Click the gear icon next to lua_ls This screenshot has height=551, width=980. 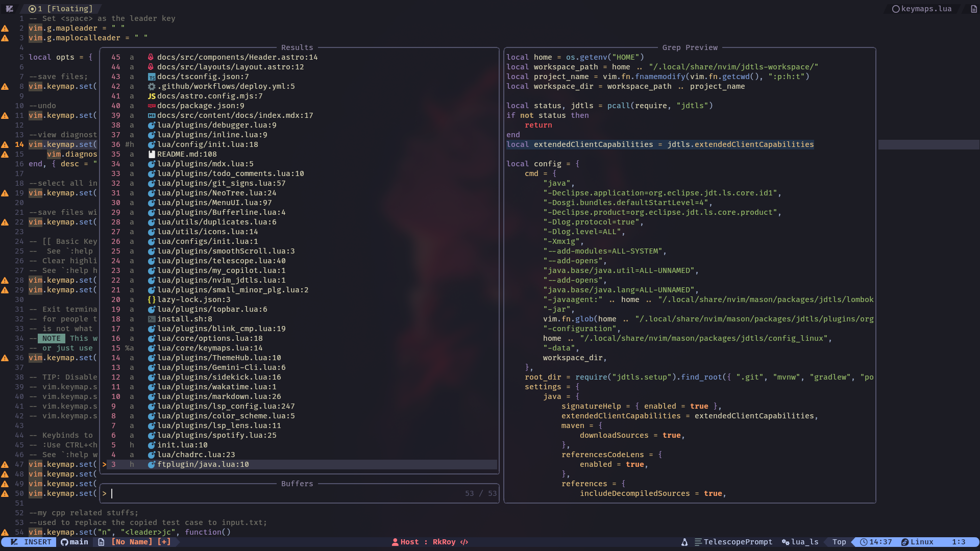tap(785, 542)
